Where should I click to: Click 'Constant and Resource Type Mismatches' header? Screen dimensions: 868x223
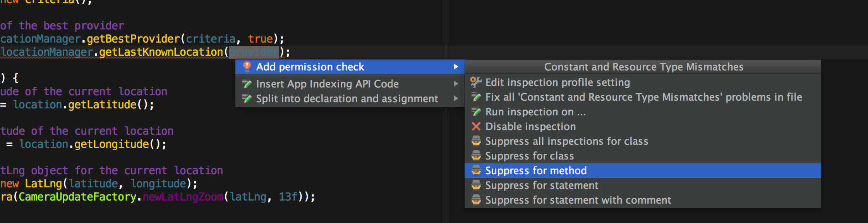[643, 67]
